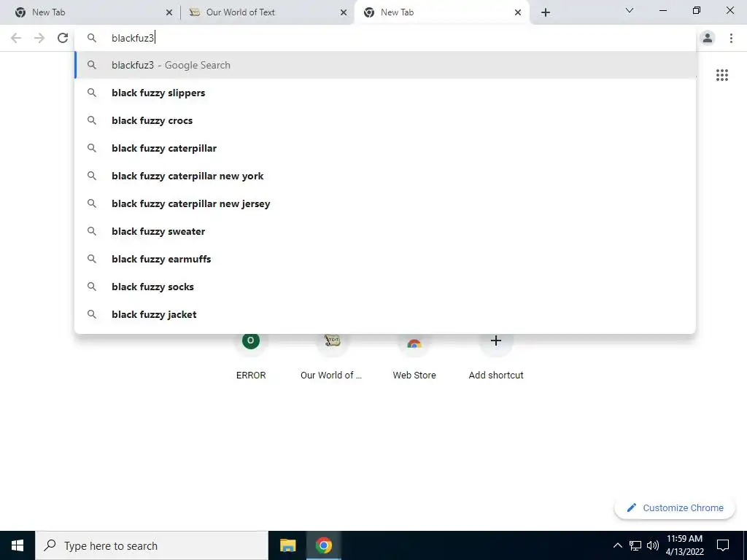Pick the black fuzzy caterpillar suggestion
747x560 pixels.
[385, 148]
